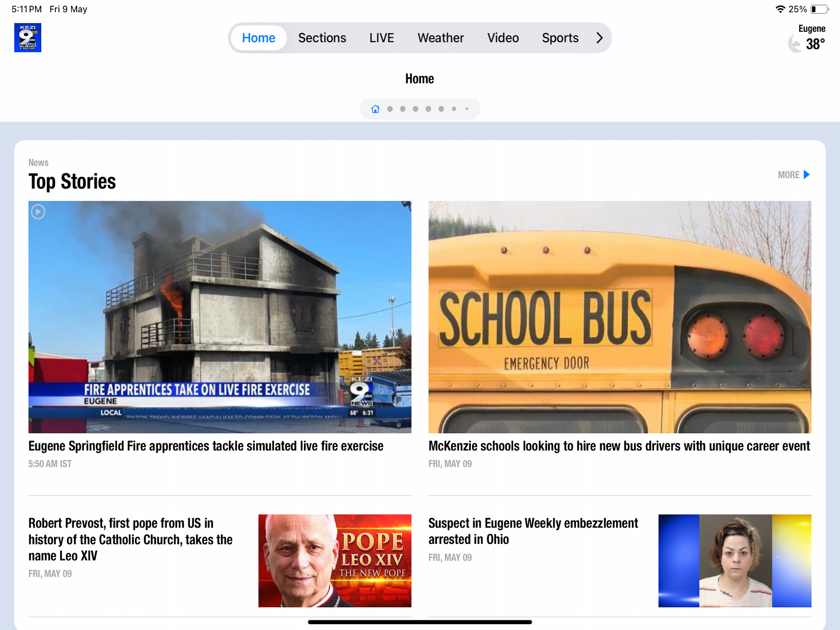Tap the KEZI 9 News logo
The width and height of the screenshot is (840, 630).
click(x=28, y=38)
